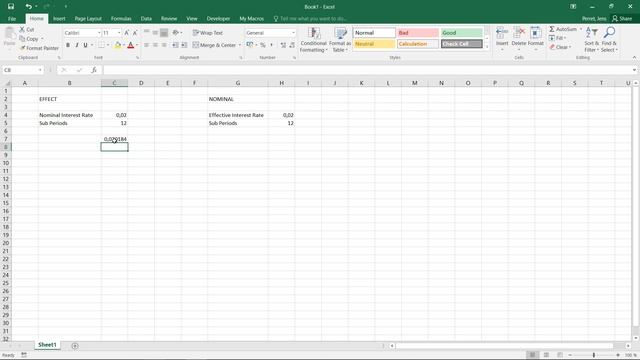Switch to Normal view in the status bar

tap(532, 355)
